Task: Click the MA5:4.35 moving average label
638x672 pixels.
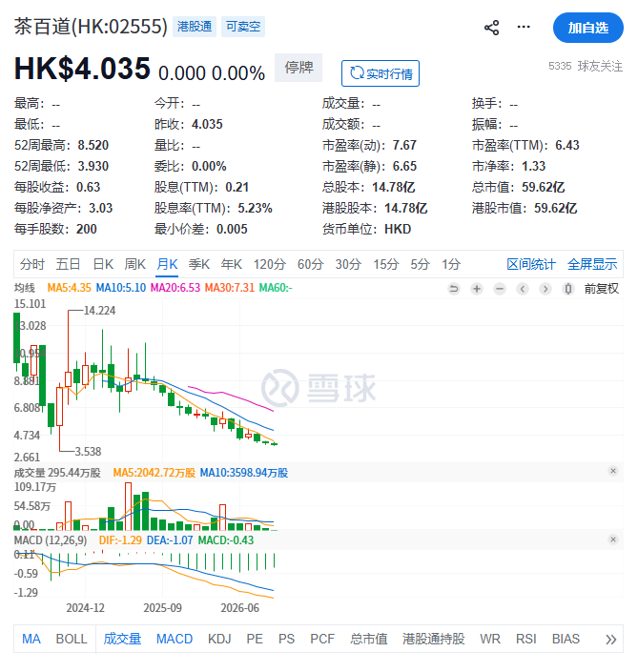Action: [x=69, y=288]
